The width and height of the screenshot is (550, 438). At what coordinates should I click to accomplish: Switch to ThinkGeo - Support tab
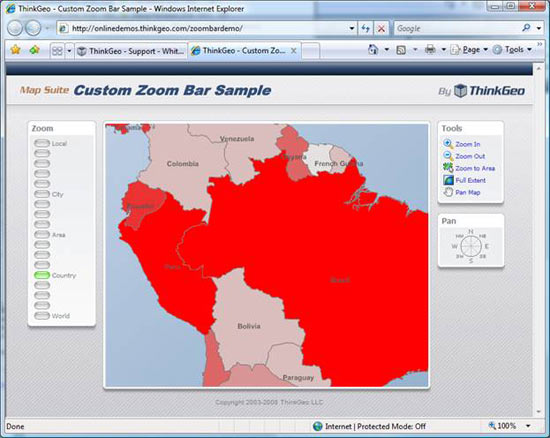coord(130,51)
